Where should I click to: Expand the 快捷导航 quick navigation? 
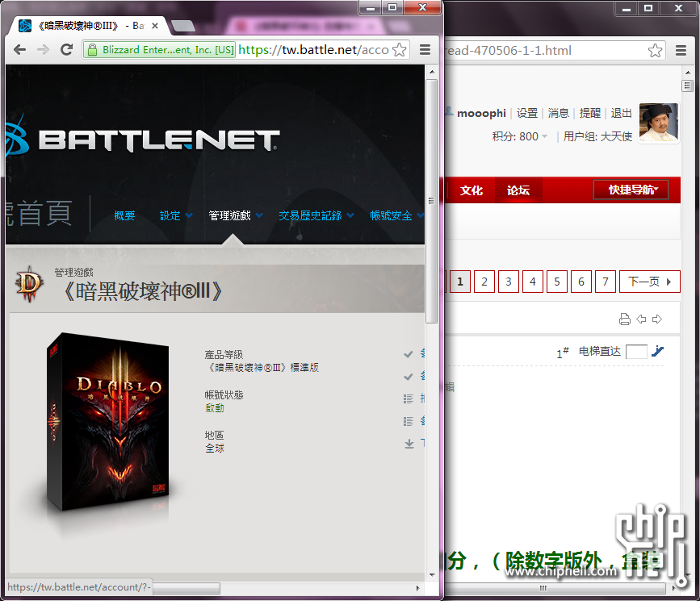click(x=631, y=190)
